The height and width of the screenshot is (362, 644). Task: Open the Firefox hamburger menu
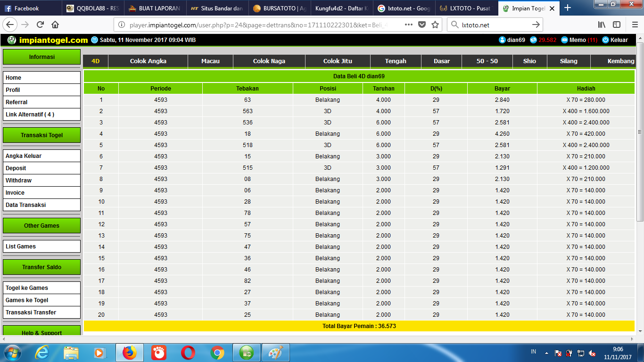[632, 25]
